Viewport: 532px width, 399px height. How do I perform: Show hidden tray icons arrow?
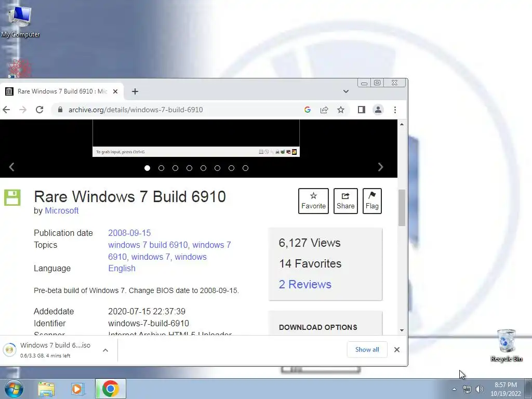pyautogui.click(x=454, y=389)
